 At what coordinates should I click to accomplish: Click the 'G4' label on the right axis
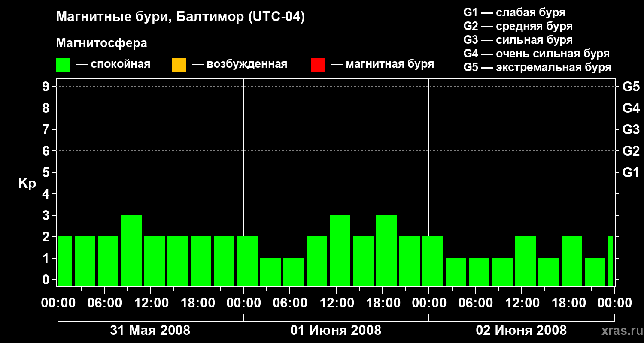(x=631, y=108)
